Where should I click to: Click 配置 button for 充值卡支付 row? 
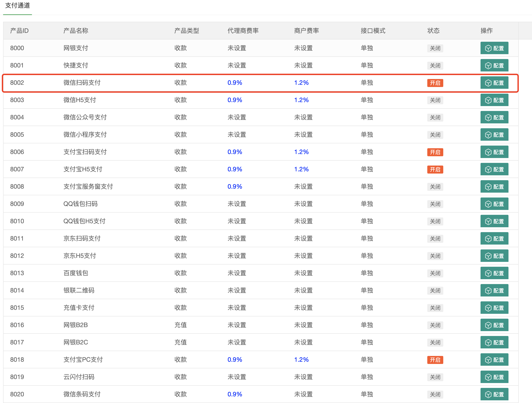[494, 308]
